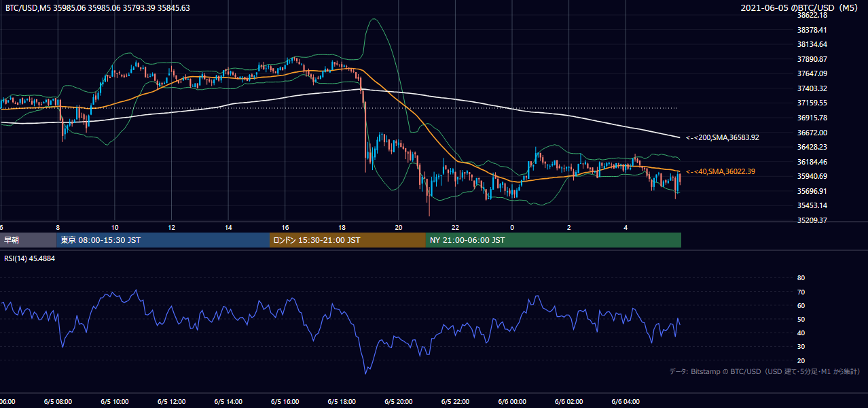This screenshot has width=868, height=408.
Task: Click price axis value 35209.37
Action: (x=812, y=220)
